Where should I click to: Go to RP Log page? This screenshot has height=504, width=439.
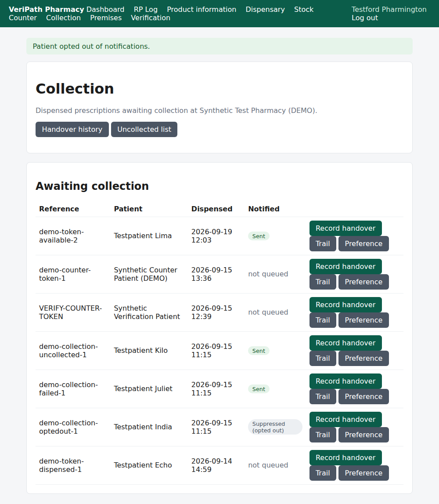(x=145, y=9)
